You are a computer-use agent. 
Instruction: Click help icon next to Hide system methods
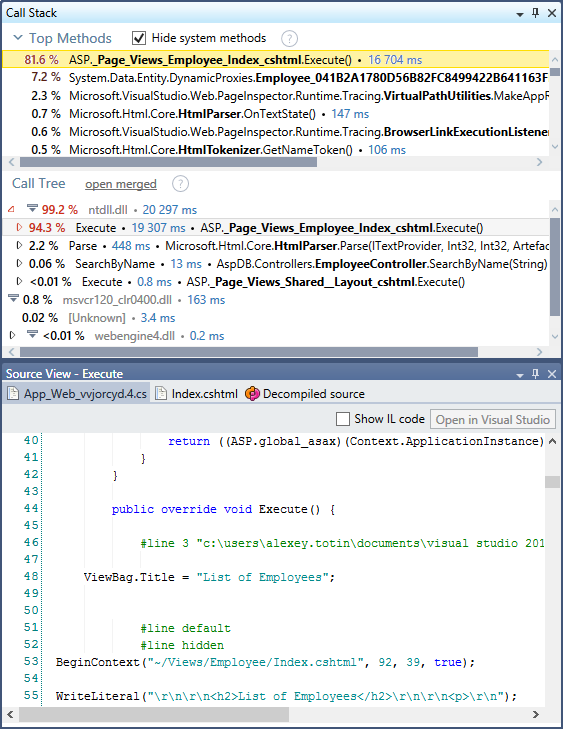pos(289,39)
